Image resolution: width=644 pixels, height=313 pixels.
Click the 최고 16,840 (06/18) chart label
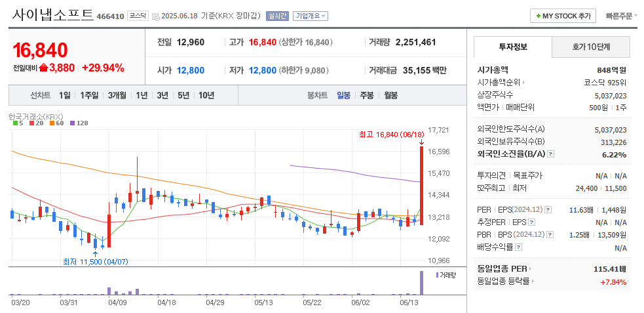coord(391,135)
